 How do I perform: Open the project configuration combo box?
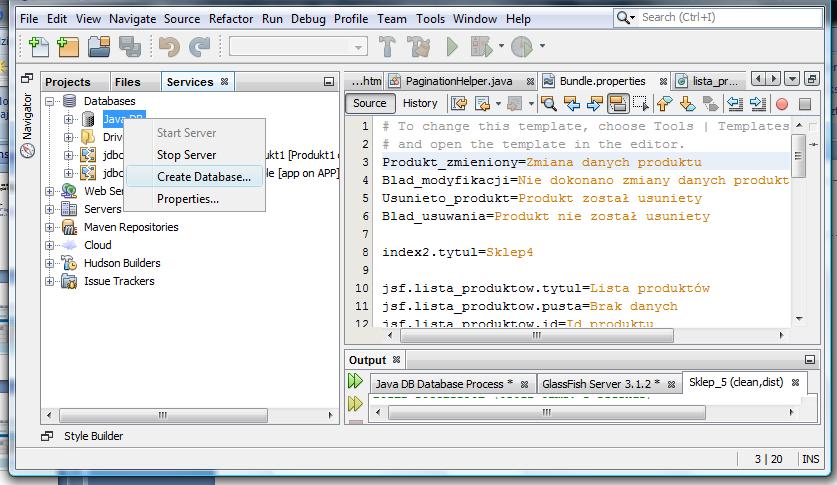[x=298, y=47]
